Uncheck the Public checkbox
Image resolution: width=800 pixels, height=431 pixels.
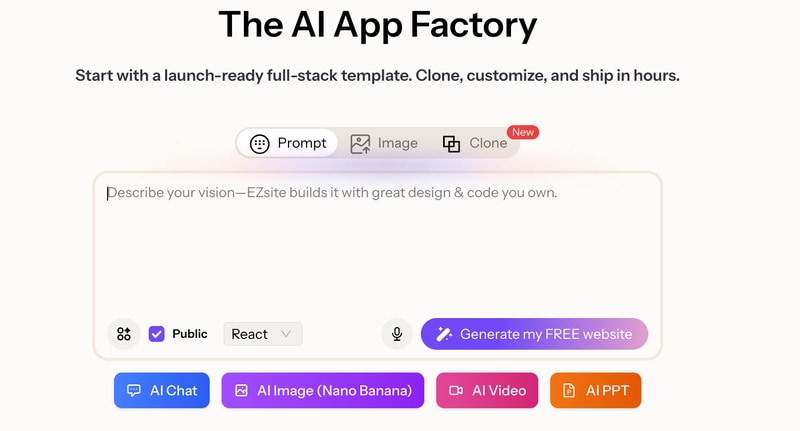click(x=156, y=334)
